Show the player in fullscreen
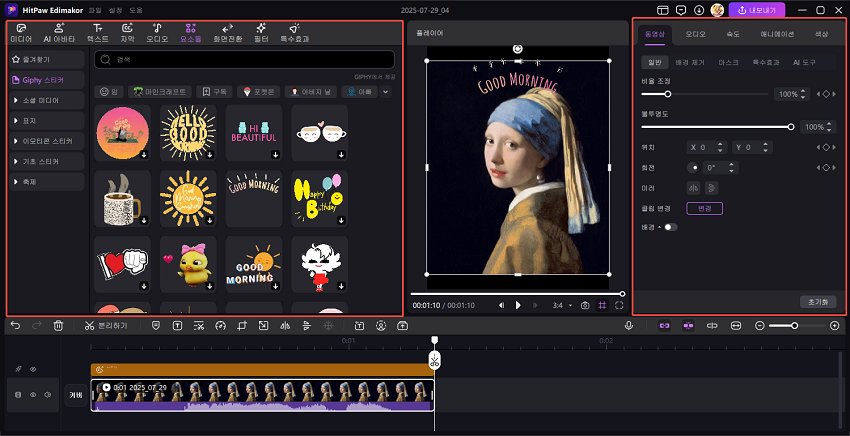The width and height of the screenshot is (850, 436). tap(619, 305)
